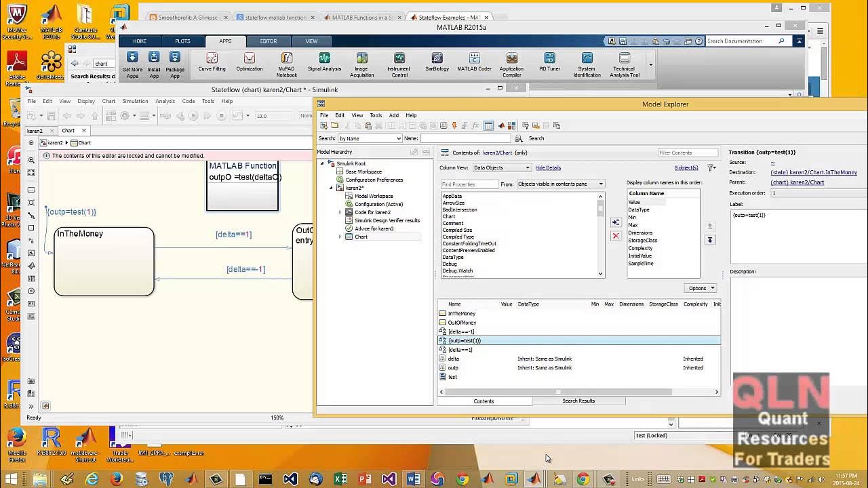Image resolution: width=868 pixels, height=488 pixels.
Task: Click the Filter Contents field
Action: (x=688, y=152)
